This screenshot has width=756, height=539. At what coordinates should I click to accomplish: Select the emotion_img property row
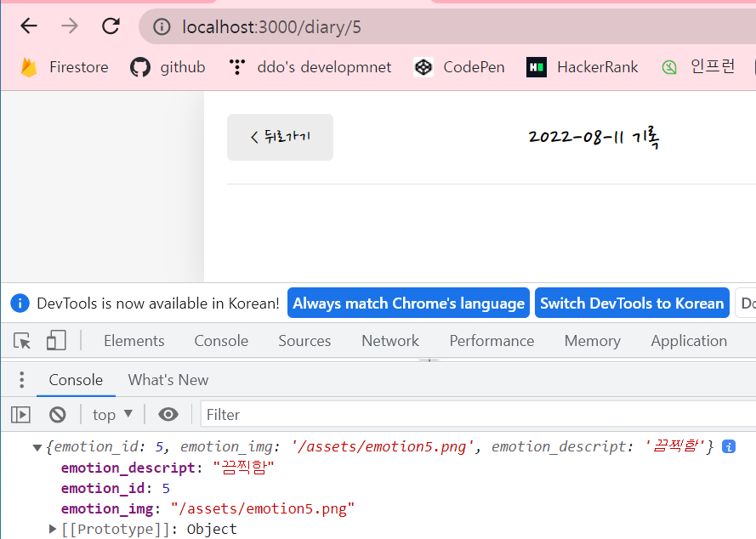(x=207, y=509)
